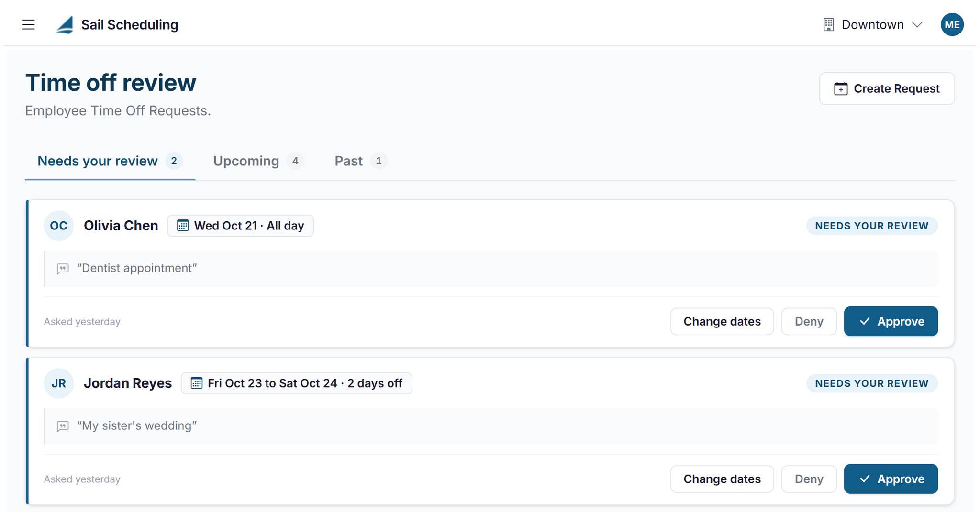Click the comment icon beside Dentist appointment

63,269
